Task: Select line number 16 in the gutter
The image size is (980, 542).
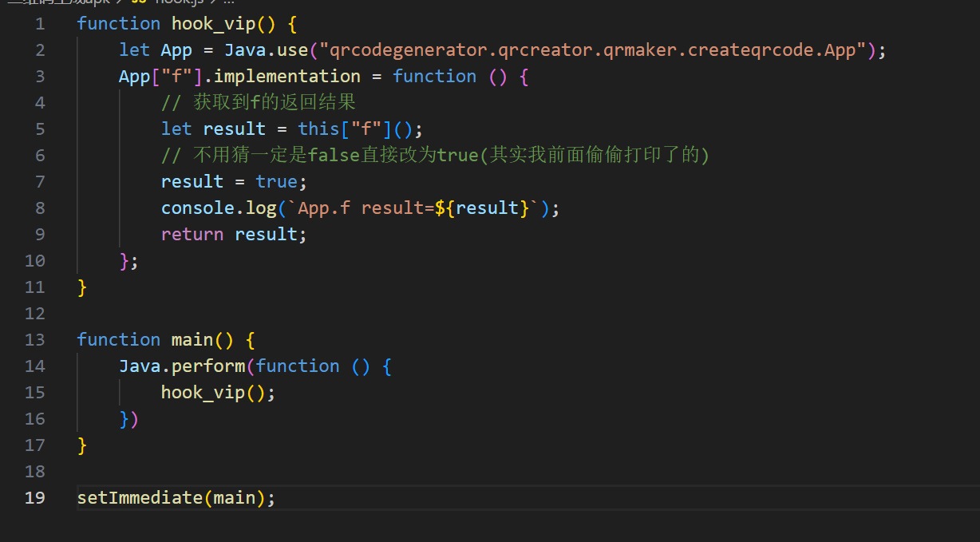Action: pos(35,419)
